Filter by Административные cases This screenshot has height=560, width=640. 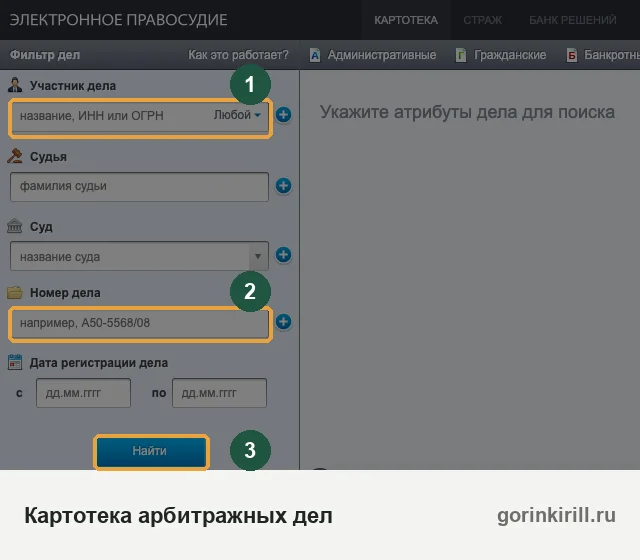point(382,55)
